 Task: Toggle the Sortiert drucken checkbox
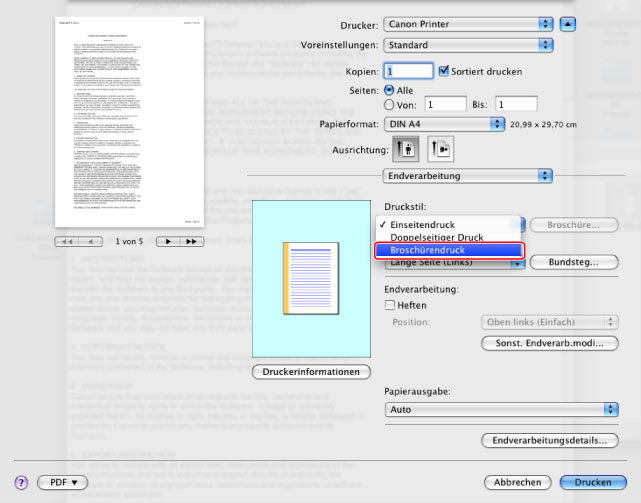pyautogui.click(x=444, y=72)
